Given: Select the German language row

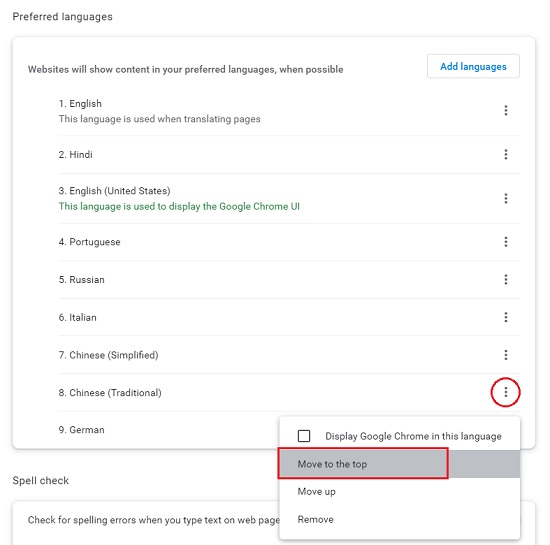Looking at the screenshot, I should (168, 430).
